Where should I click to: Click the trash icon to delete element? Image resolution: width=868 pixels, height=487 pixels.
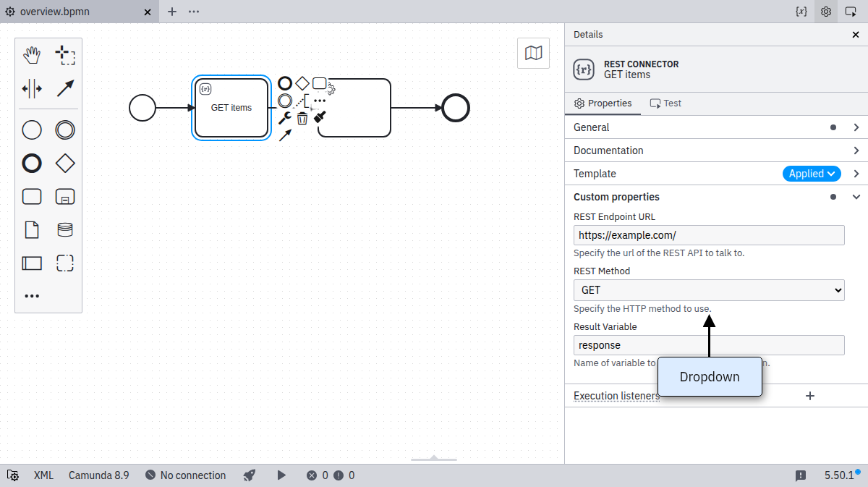[x=302, y=118]
